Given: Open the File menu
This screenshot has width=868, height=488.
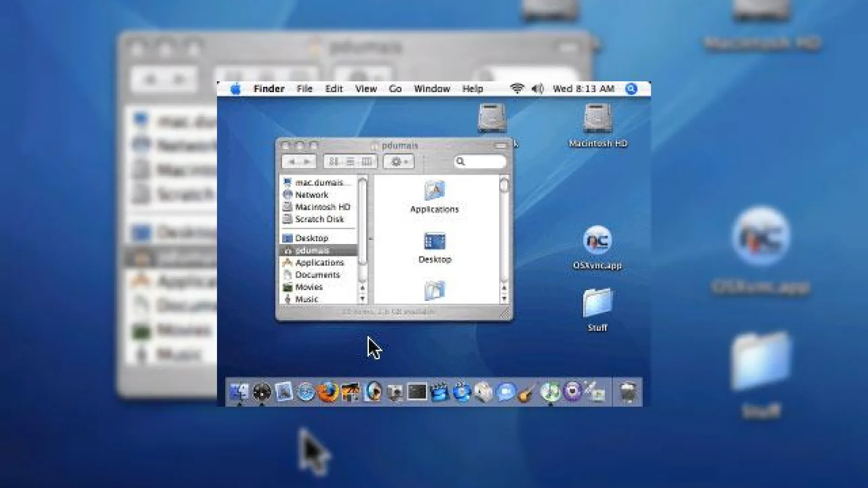Looking at the screenshot, I should 304,88.
